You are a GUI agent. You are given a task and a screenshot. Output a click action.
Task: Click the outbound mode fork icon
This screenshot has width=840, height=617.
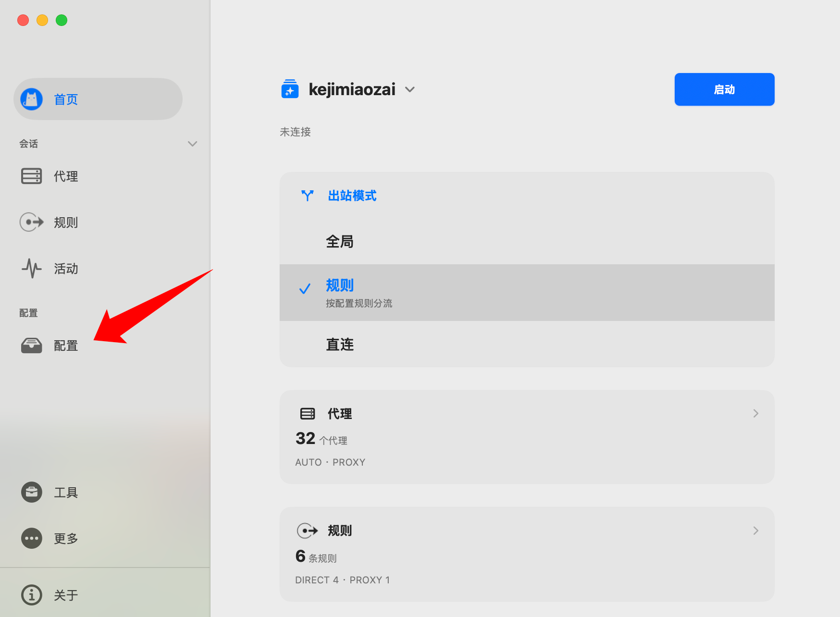307,196
